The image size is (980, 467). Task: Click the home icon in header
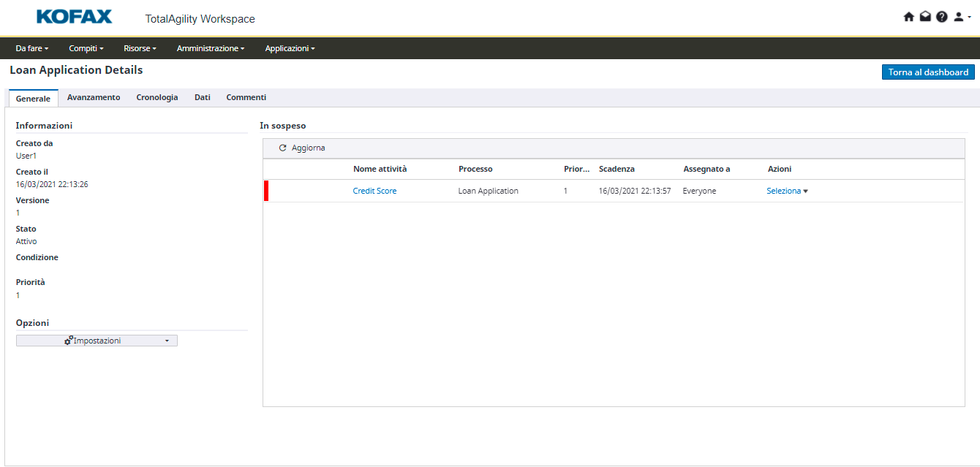[x=908, y=17]
